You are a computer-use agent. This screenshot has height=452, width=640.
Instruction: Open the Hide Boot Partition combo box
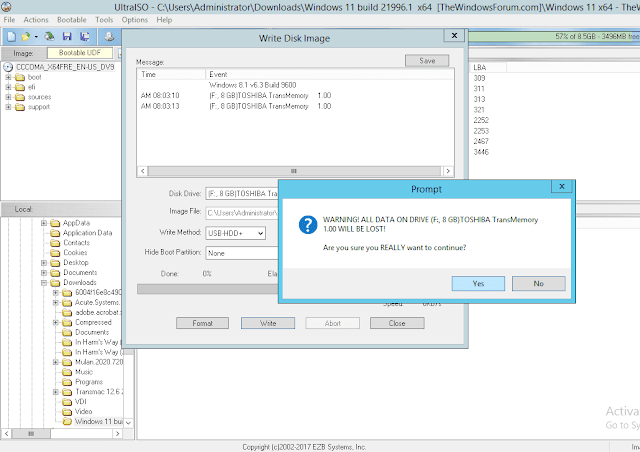tap(242, 253)
